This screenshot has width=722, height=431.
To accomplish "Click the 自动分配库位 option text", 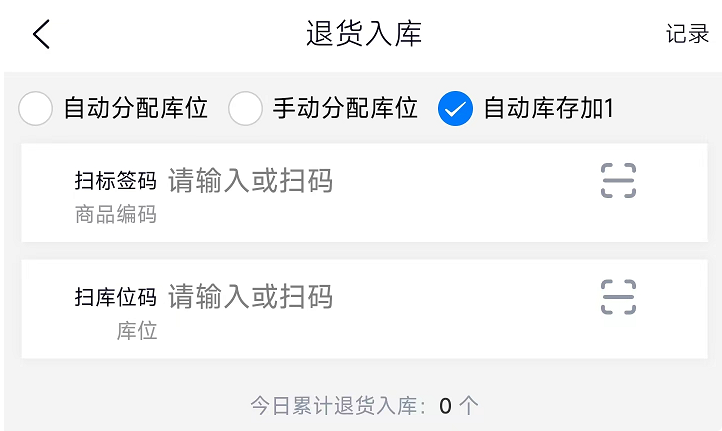I will [x=135, y=108].
